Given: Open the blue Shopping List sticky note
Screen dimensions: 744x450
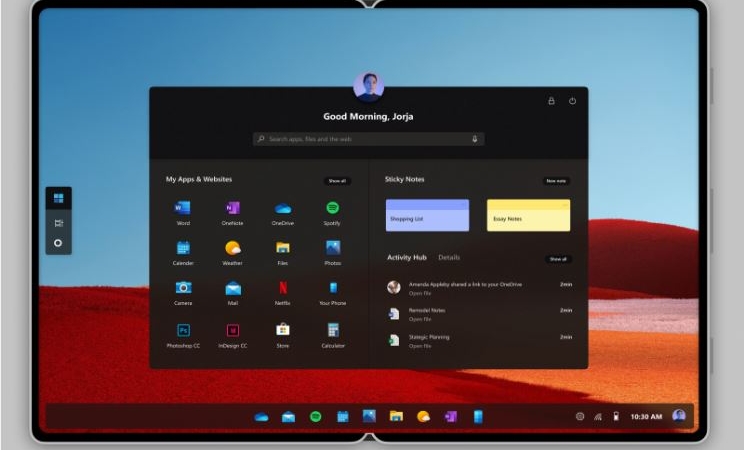Looking at the screenshot, I should 428,216.
